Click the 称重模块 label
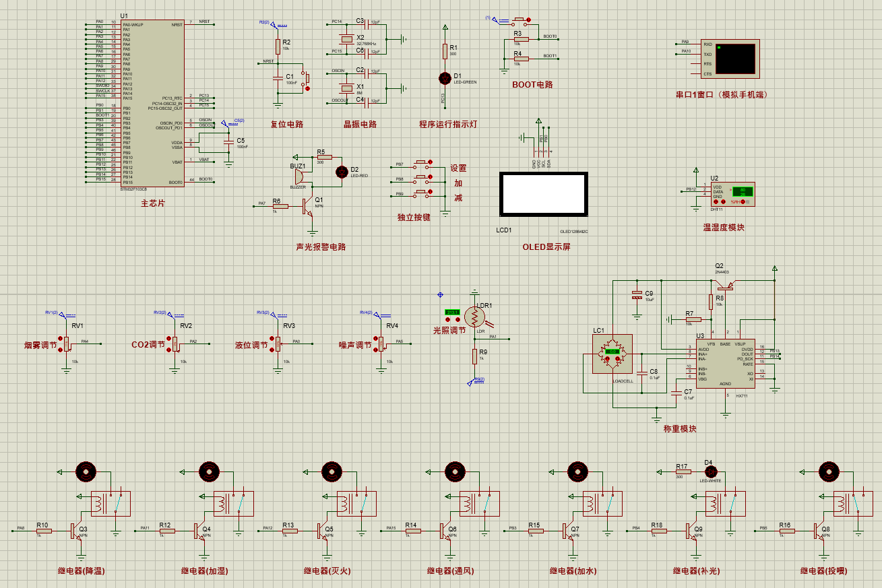Image resolution: width=882 pixels, height=588 pixels. point(680,428)
